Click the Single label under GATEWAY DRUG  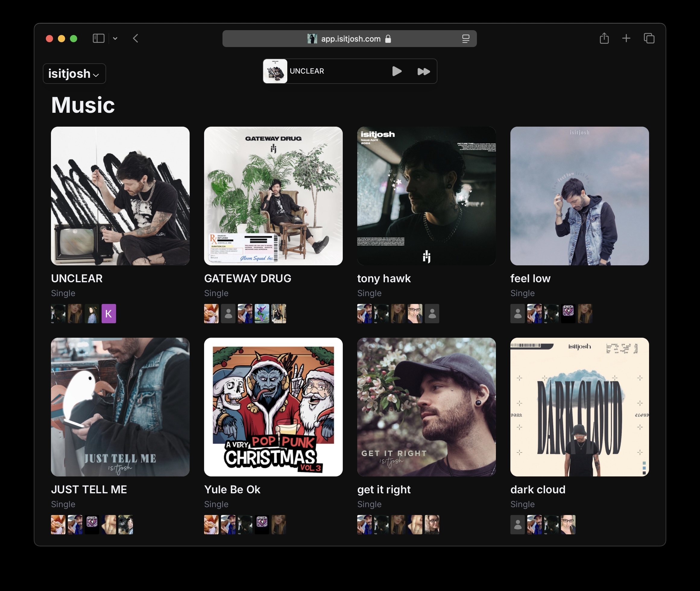click(x=216, y=293)
